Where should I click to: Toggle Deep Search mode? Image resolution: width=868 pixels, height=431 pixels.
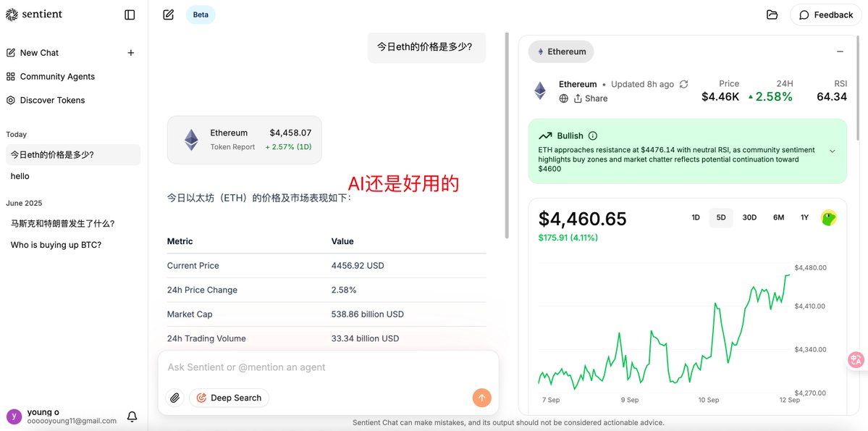click(229, 398)
